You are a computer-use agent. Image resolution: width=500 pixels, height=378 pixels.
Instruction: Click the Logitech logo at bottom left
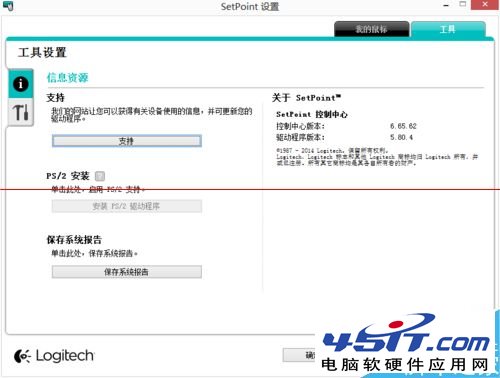coord(54,356)
